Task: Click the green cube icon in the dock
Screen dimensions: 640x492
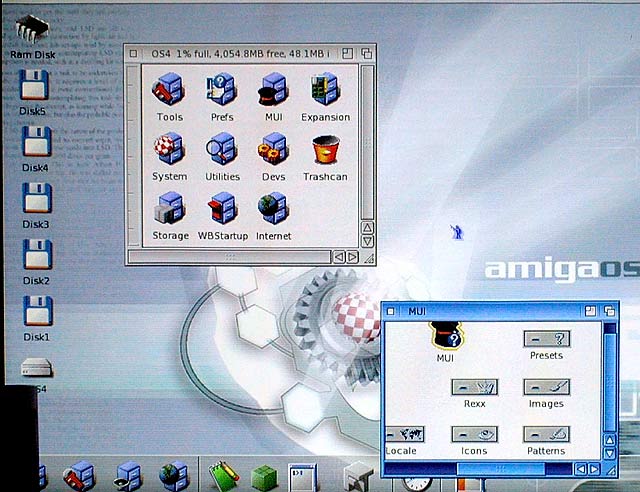Action: click(264, 478)
